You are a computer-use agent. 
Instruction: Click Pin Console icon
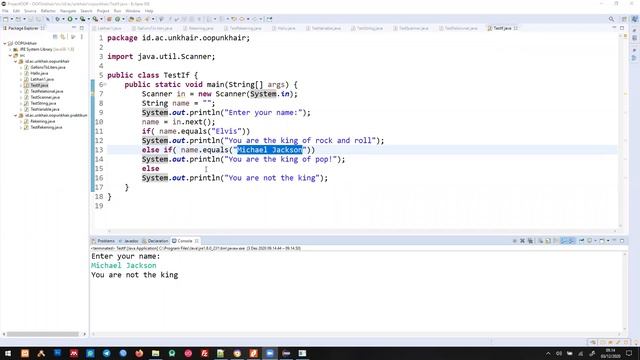(x=582, y=241)
